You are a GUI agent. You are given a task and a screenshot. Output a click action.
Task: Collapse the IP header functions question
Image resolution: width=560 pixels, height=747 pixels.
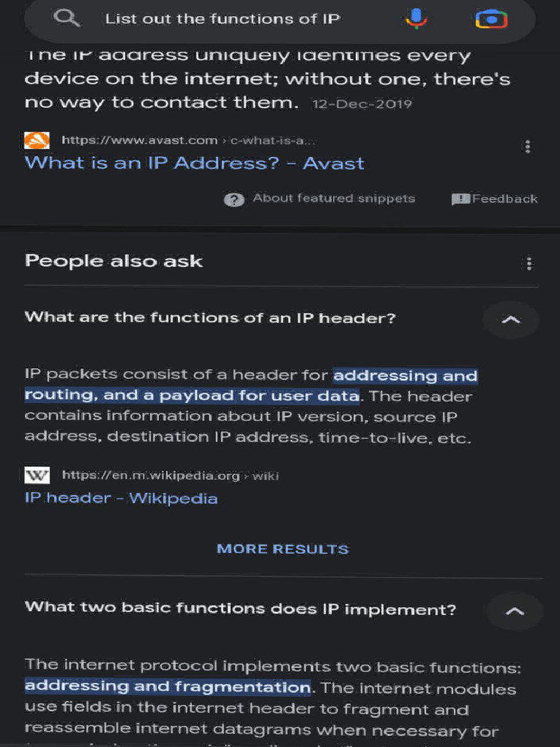511,320
